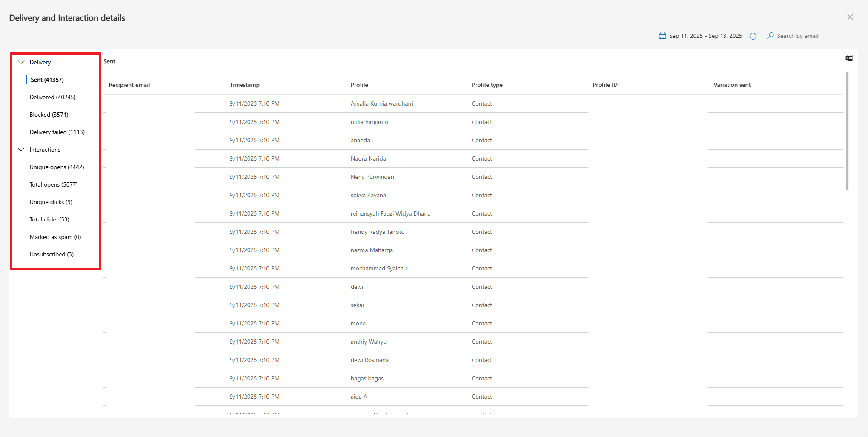Open reihansyah Fauzi Widya Dhana profile
Viewport: 868px width, 437px height.
tap(390, 213)
